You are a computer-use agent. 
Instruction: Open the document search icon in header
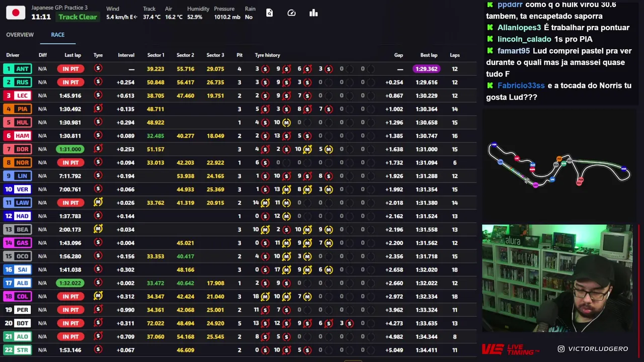[270, 13]
